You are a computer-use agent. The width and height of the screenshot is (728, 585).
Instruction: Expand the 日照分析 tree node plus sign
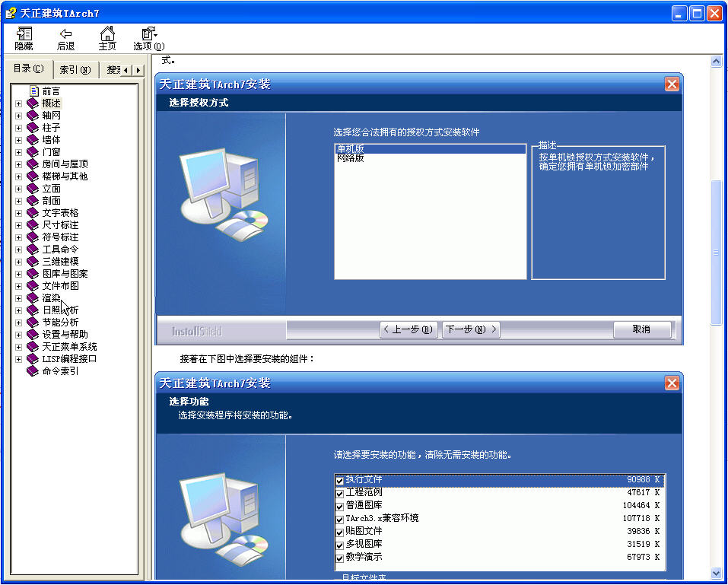18,310
